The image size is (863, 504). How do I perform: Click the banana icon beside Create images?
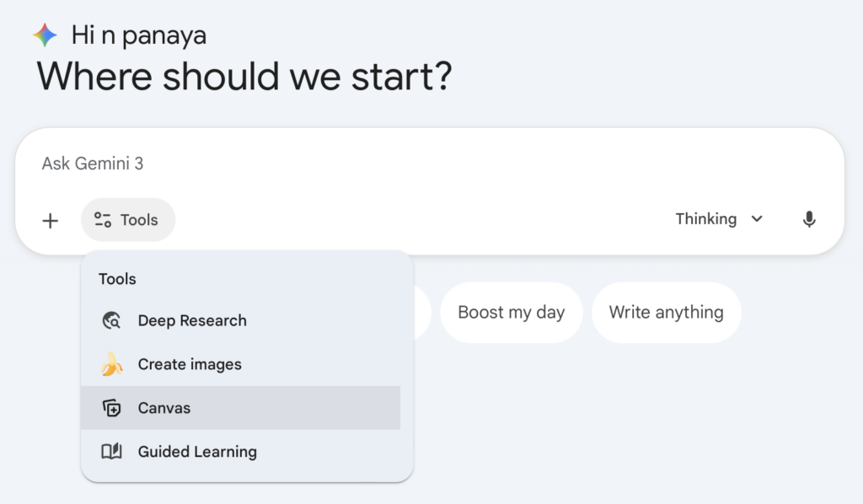pyautogui.click(x=112, y=364)
